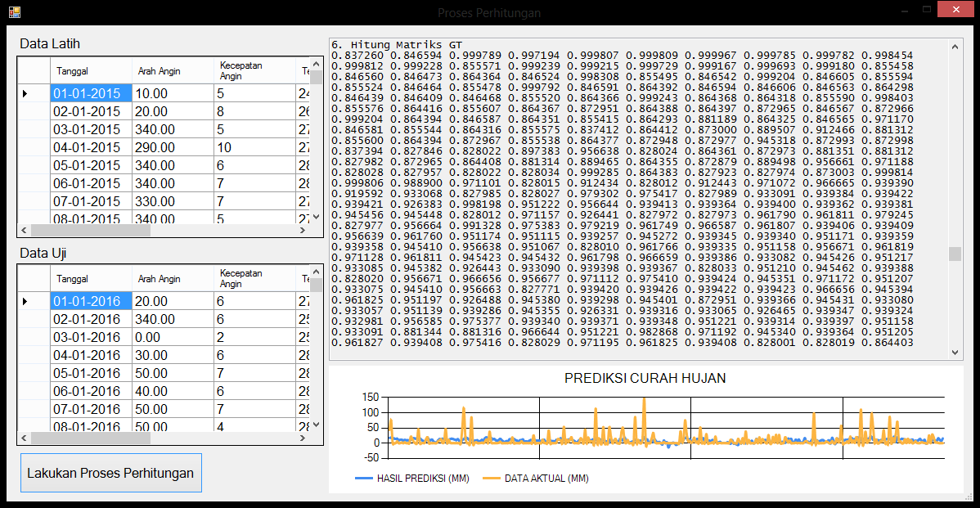The height and width of the screenshot is (508, 980).
Task: Click Kecepatan Angin column header in Data Latih
Action: click(241, 70)
